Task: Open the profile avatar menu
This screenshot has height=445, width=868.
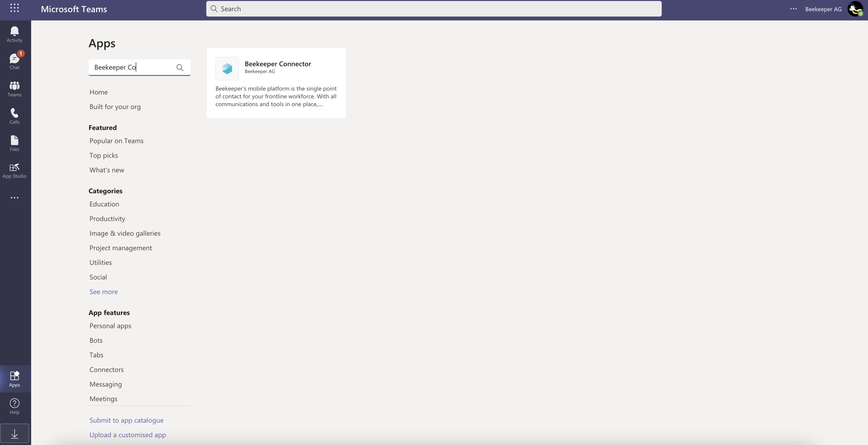Action: 854,9
